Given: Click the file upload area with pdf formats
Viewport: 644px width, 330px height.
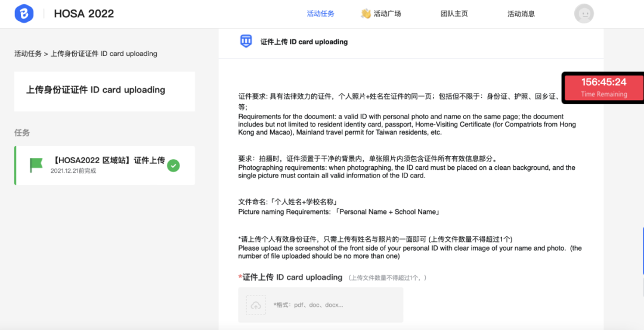Looking at the screenshot, I should 321,305.
